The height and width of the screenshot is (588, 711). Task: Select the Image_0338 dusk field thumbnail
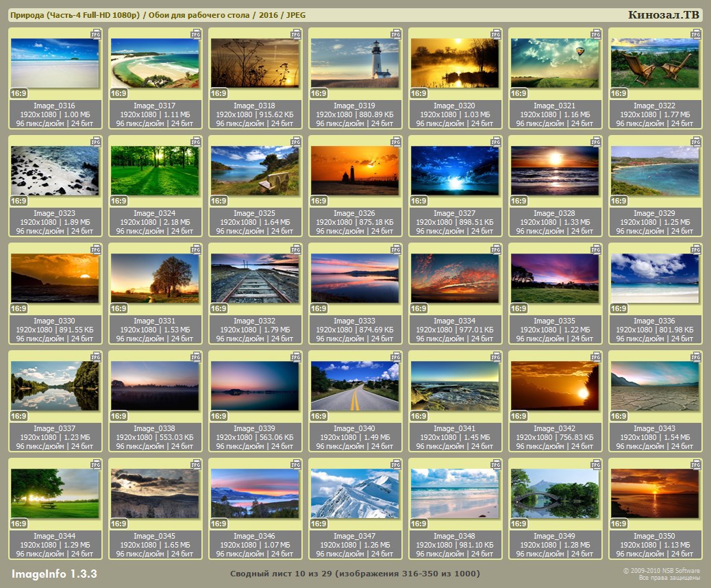tap(155, 386)
